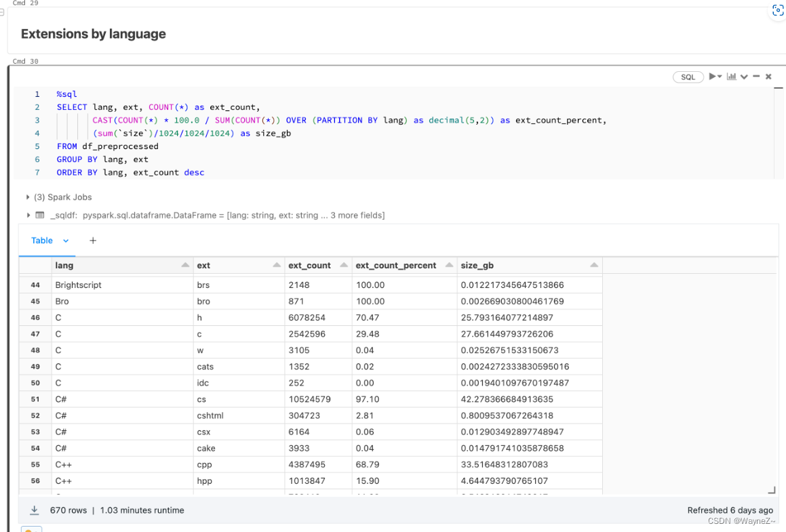Select the Brightscript cell in row 44

122,285
